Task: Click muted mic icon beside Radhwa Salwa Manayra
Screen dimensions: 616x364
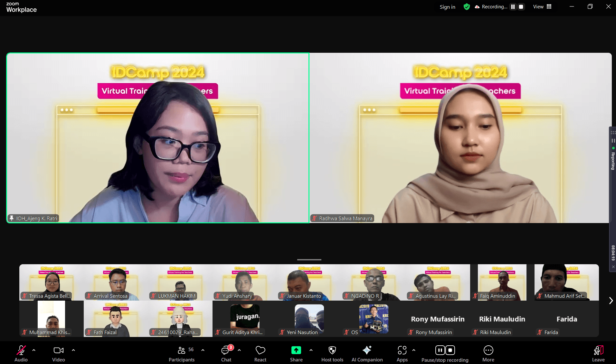Action: pos(315,218)
